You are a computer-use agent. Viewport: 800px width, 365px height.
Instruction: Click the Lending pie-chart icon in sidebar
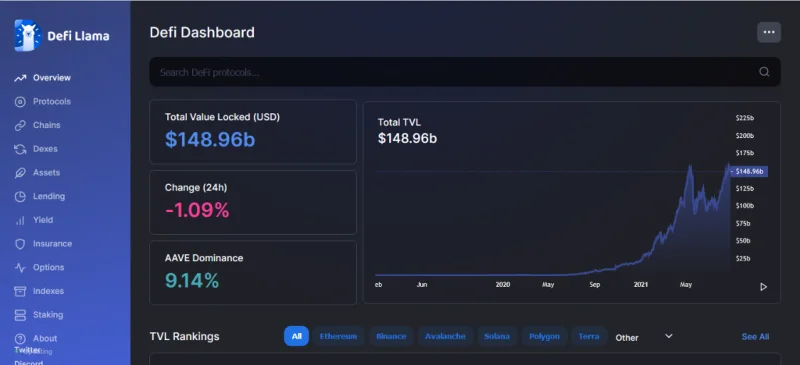[x=20, y=197]
